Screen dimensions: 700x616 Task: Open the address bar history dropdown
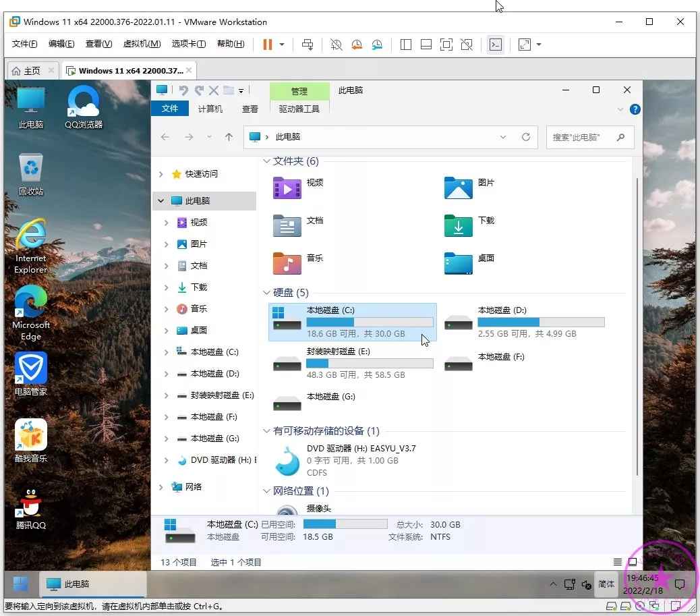[503, 137]
